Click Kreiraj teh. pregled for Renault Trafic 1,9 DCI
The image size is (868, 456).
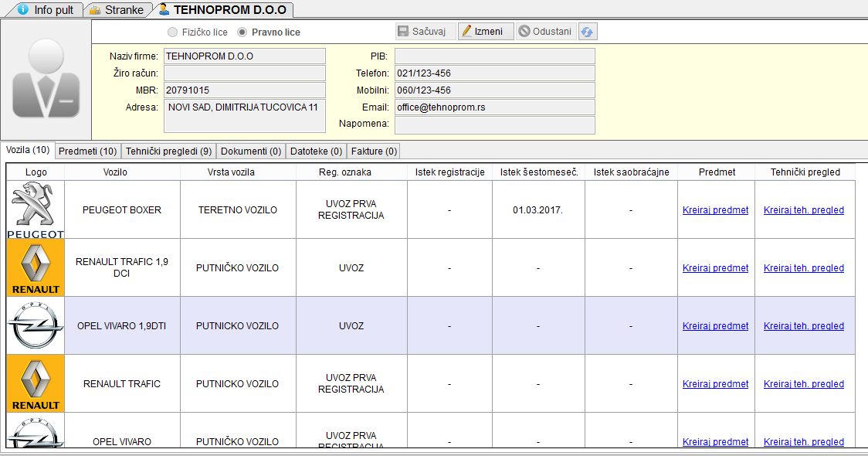[x=804, y=268]
